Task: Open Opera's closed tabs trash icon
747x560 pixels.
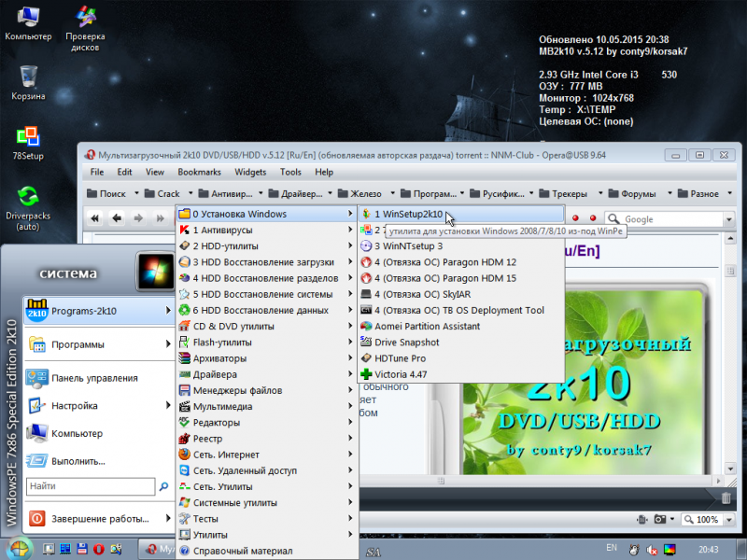Action: point(726,498)
